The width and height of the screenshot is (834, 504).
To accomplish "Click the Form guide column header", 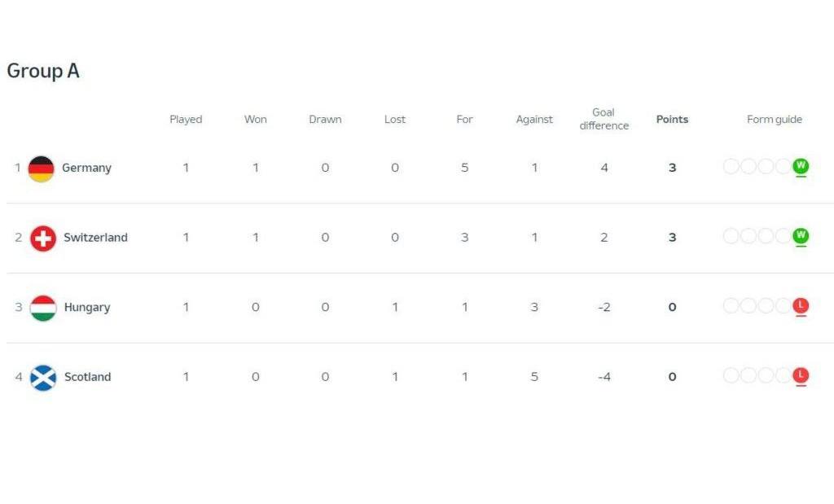I will [x=775, y=120].
